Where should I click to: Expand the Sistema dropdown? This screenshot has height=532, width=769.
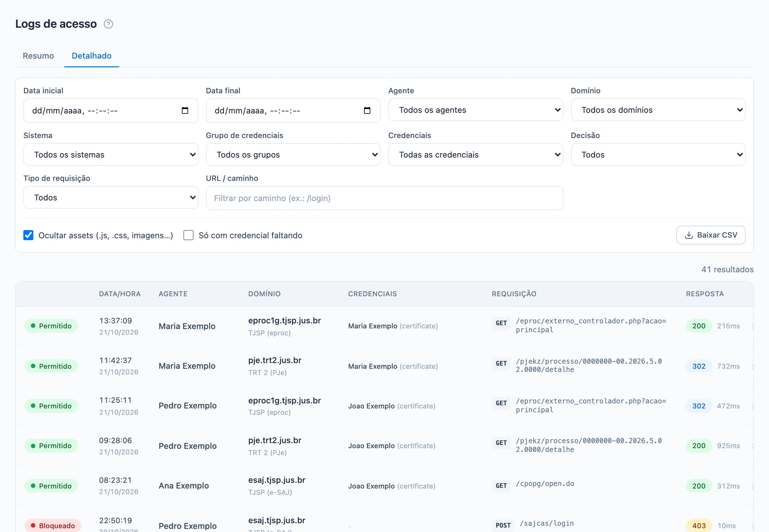tap(111, 154)
